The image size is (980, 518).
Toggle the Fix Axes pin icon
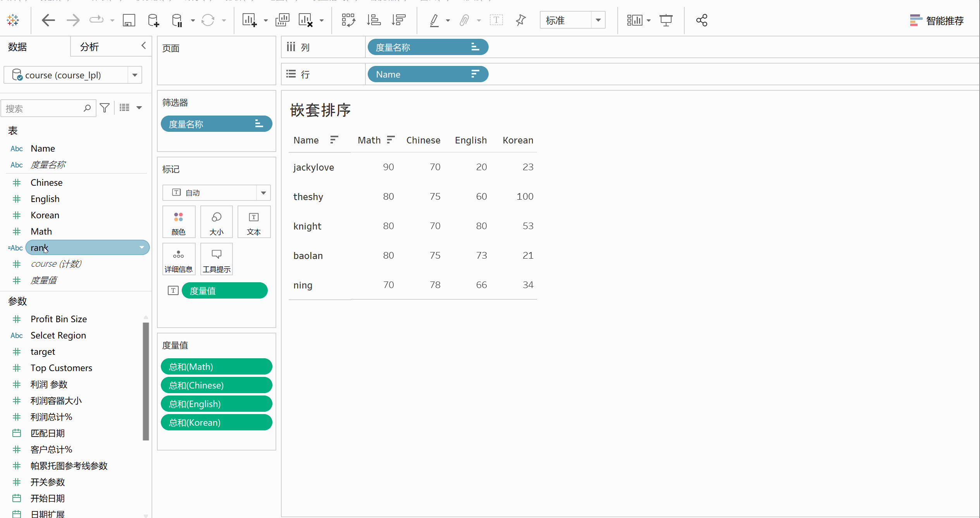pyautogui.click(x=520, y=20)
